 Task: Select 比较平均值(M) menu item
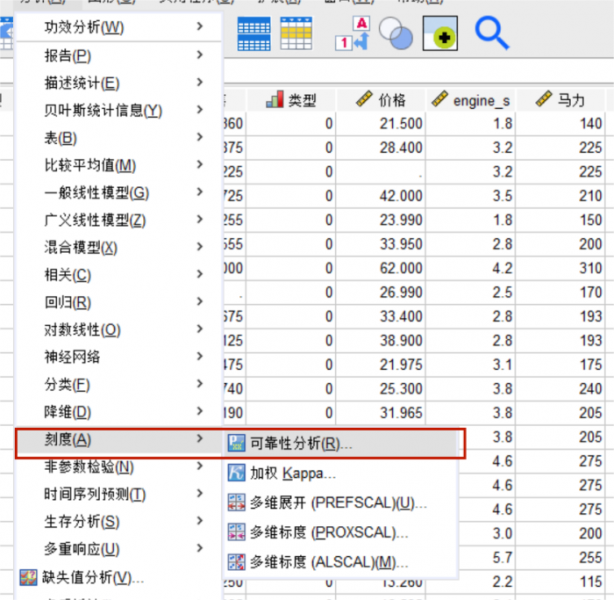(x=90, y=165)
